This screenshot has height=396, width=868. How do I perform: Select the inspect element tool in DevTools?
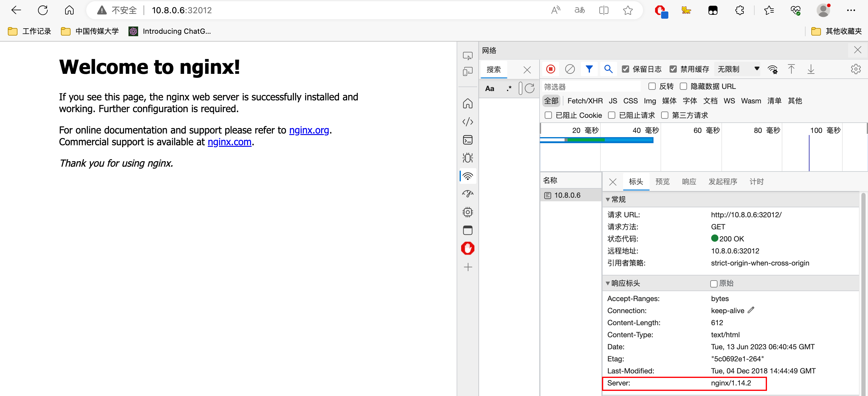pos(468,55)
